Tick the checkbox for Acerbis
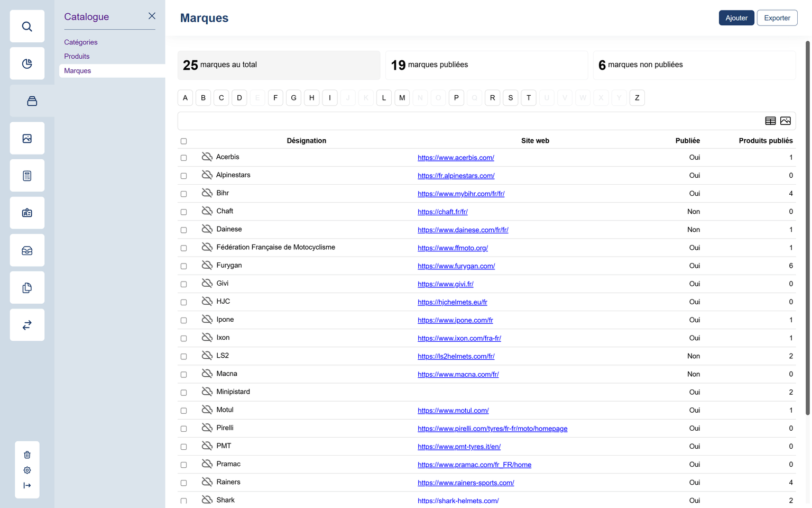 pos(183,158)
